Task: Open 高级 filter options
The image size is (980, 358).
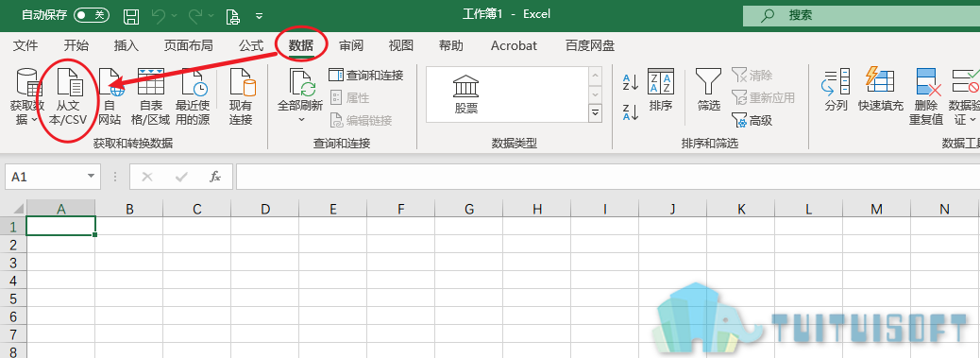Action: (752, 120)
